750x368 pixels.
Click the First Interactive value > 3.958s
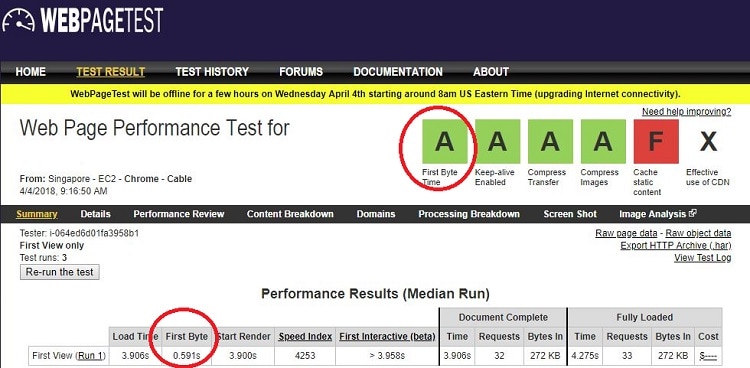tap(387, 356)
